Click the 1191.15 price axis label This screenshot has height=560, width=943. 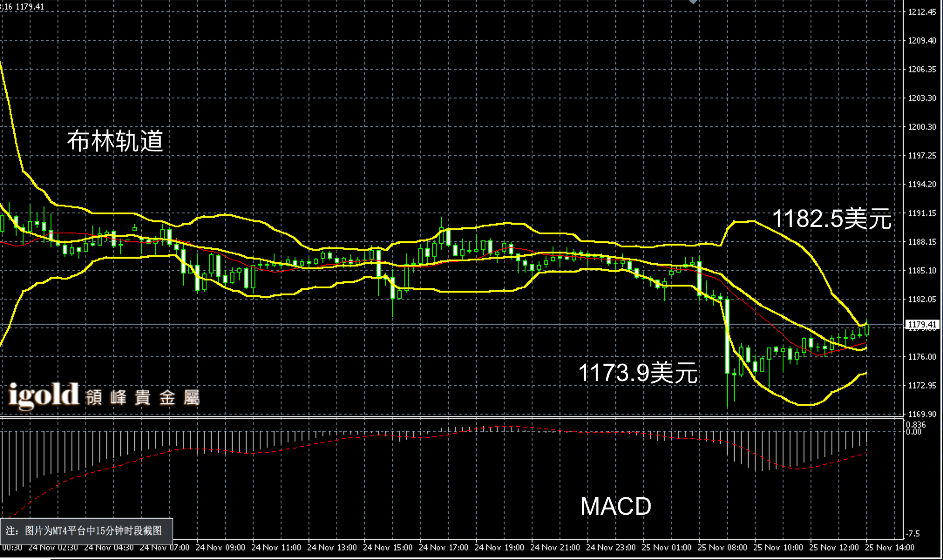pos(922,213)
